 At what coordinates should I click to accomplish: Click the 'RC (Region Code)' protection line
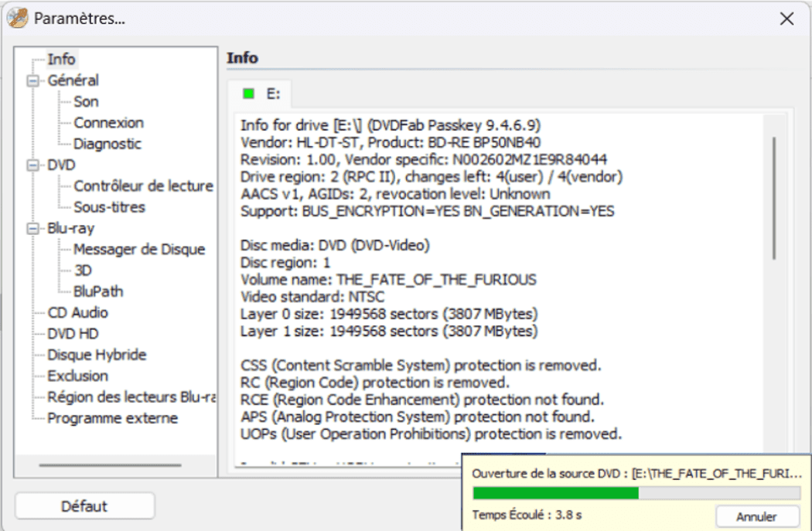click(x=375, y=383)
